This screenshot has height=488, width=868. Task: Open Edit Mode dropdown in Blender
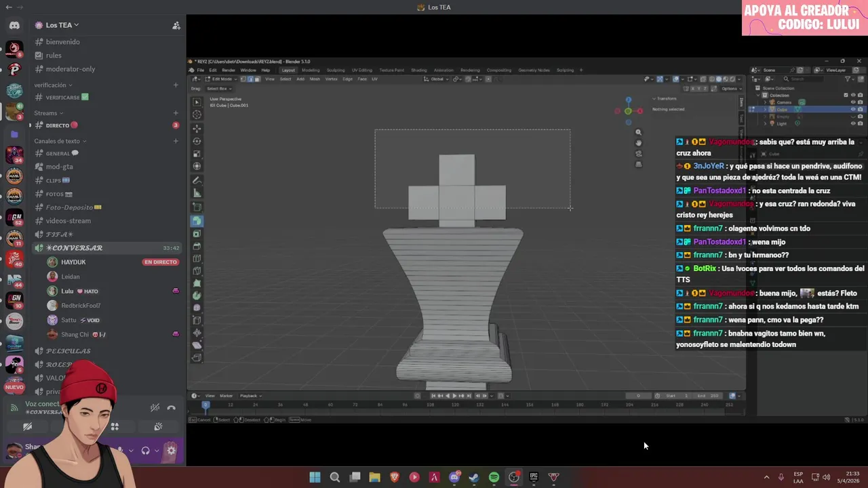pyautogui.click(x=220, y=79)
